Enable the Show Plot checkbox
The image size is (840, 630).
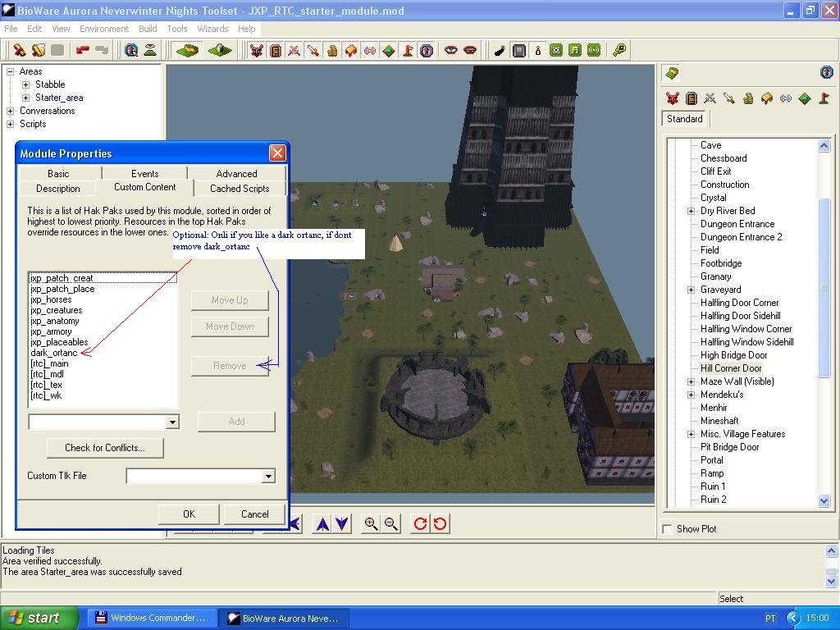[x=668, y=529]
